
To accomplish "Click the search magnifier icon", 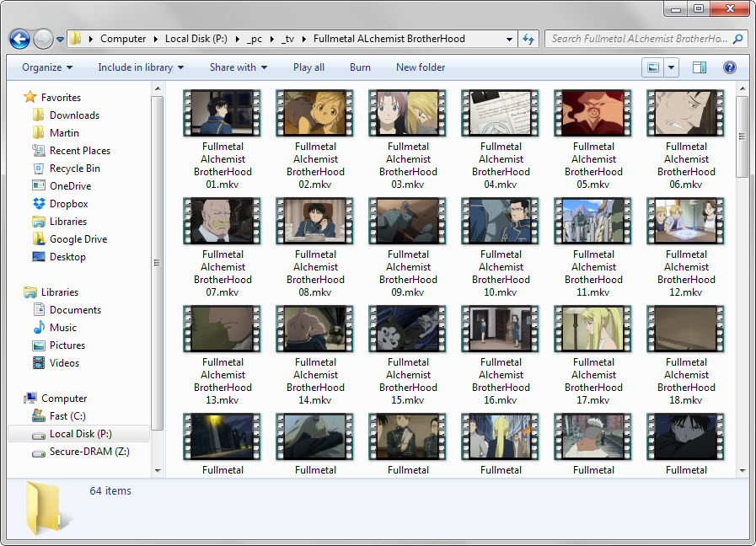I will [737, 39].
